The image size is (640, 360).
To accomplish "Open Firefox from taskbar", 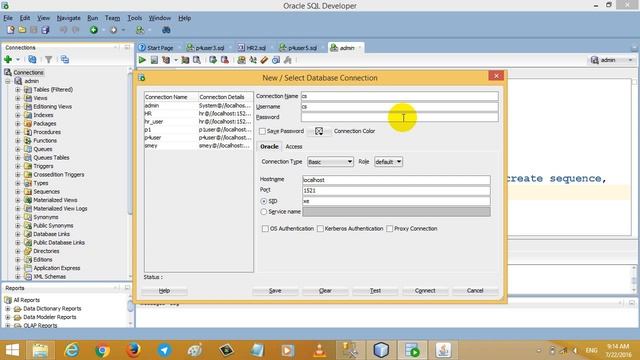I will click(x=133, y=350).
